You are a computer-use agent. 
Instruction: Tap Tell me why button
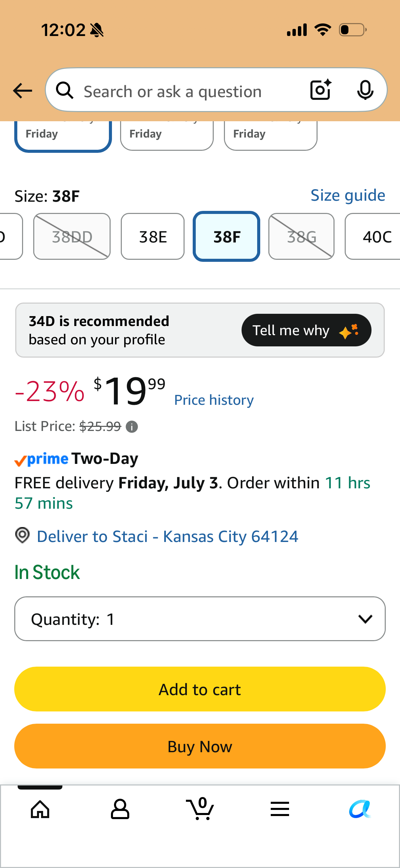pos(306,330)
